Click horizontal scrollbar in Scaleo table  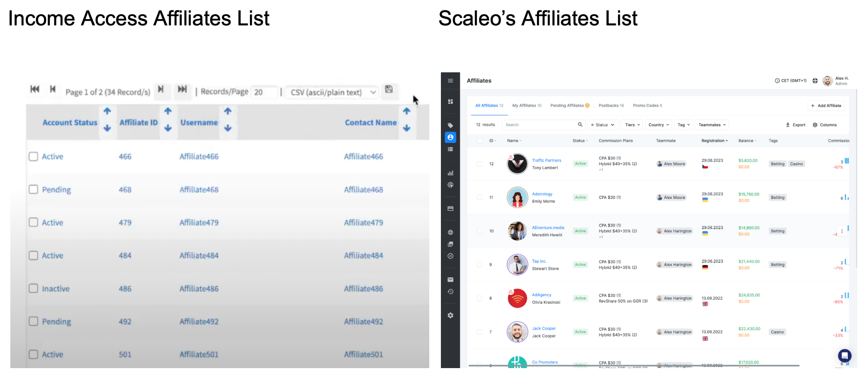pos(634,366)
